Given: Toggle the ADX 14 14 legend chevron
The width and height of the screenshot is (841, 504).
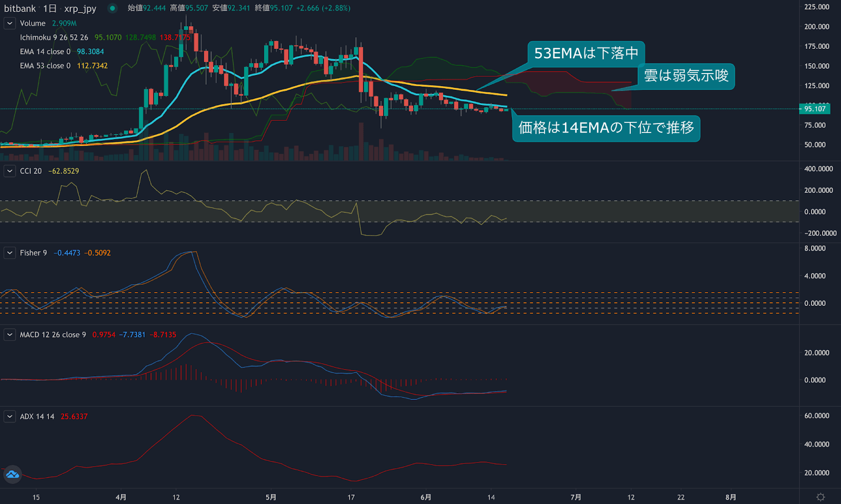Looking at the screenshot, I should 9,417.
